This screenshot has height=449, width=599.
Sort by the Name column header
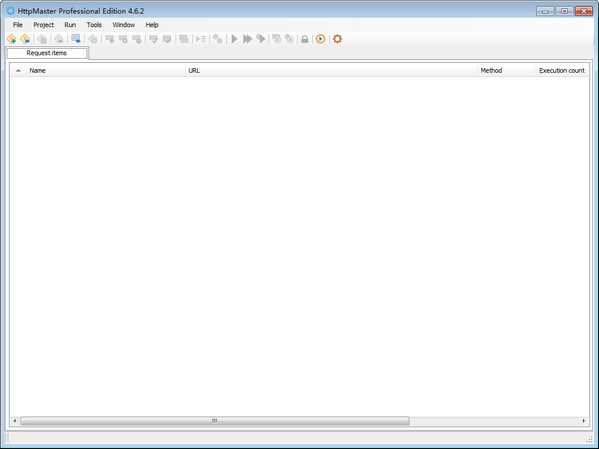click(105, 71)
